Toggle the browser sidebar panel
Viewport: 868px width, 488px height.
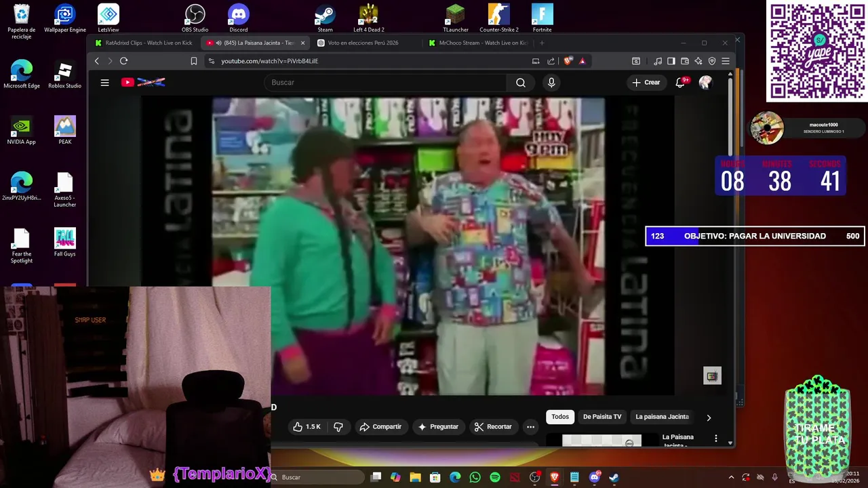[x=671, y=61]
